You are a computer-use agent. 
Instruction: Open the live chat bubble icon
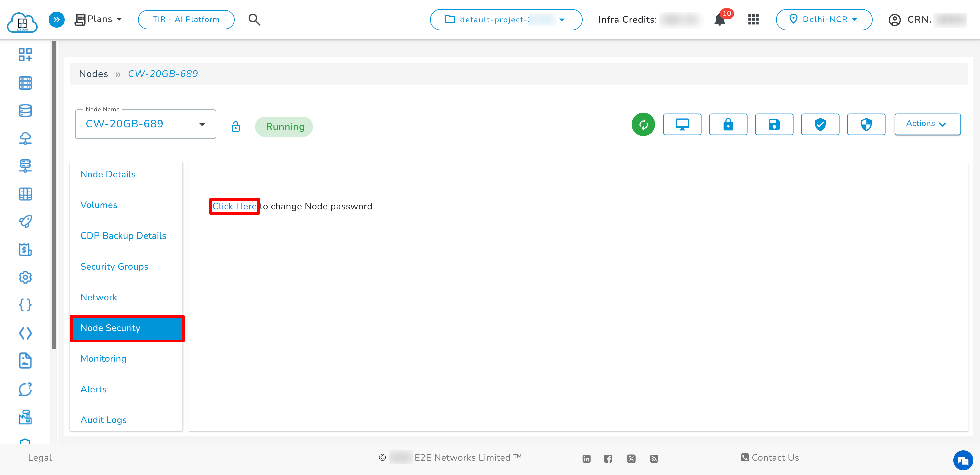[963, 461]
